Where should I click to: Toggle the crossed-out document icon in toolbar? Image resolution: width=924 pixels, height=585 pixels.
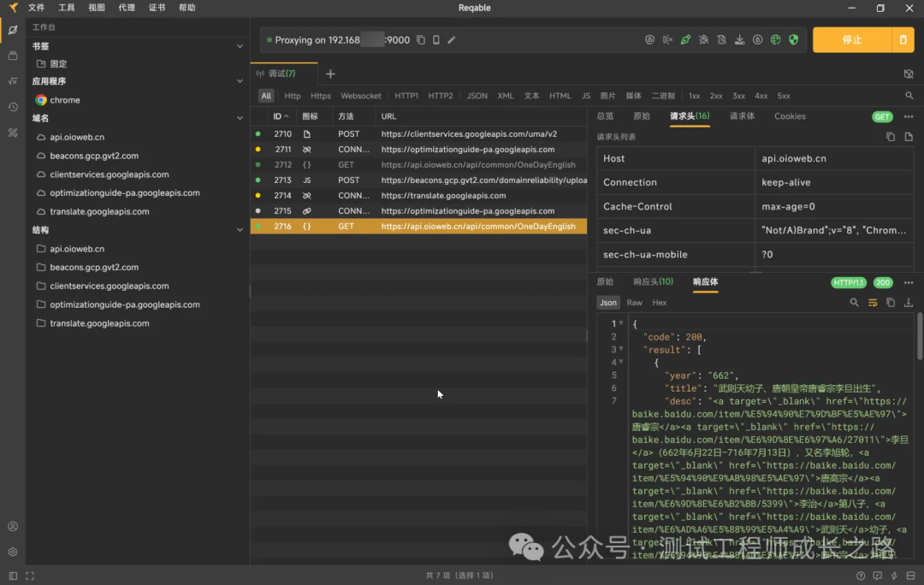tap(721, 40)
